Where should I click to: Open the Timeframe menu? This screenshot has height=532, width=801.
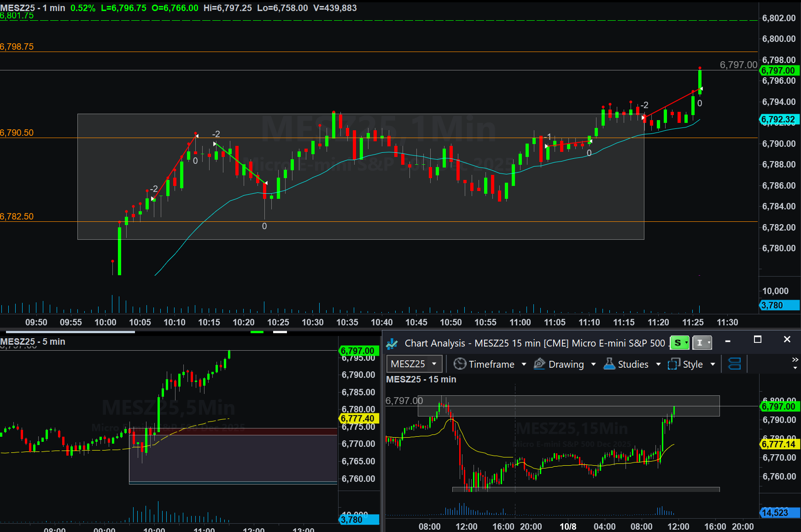click(491, 364)
